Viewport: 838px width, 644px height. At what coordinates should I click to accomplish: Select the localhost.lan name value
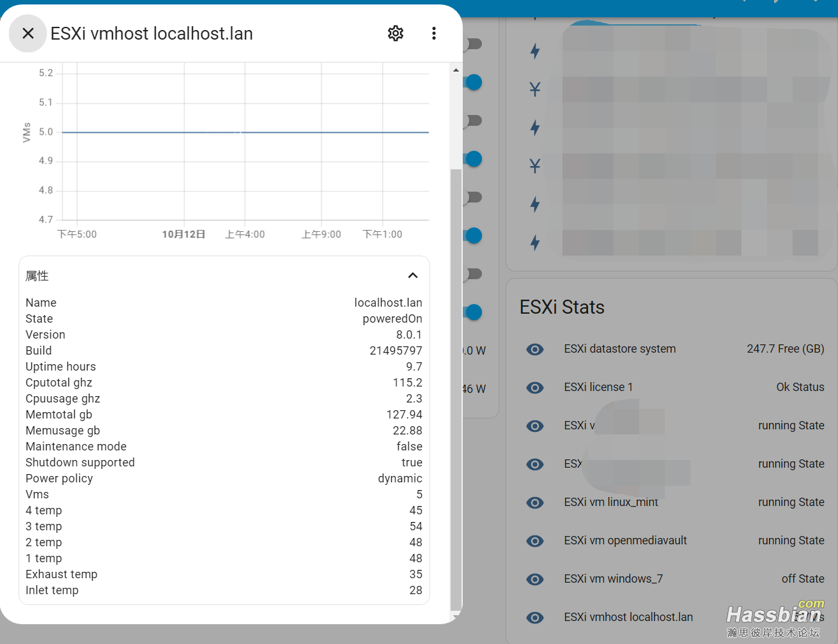click(x=388, y=303)
